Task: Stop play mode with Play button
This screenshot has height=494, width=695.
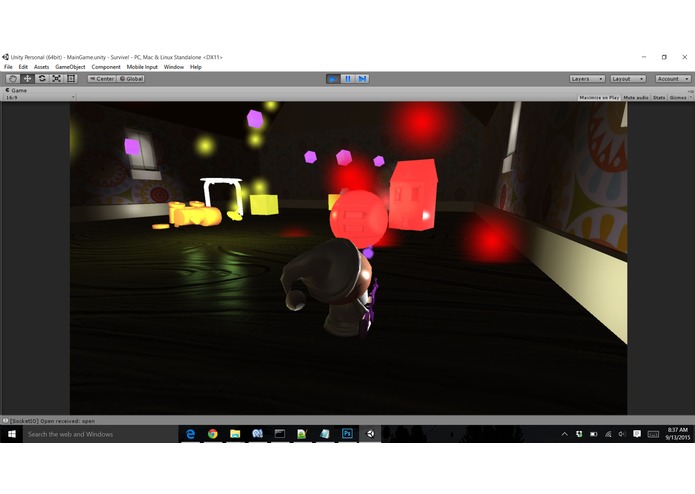Action: coord(333,79)
